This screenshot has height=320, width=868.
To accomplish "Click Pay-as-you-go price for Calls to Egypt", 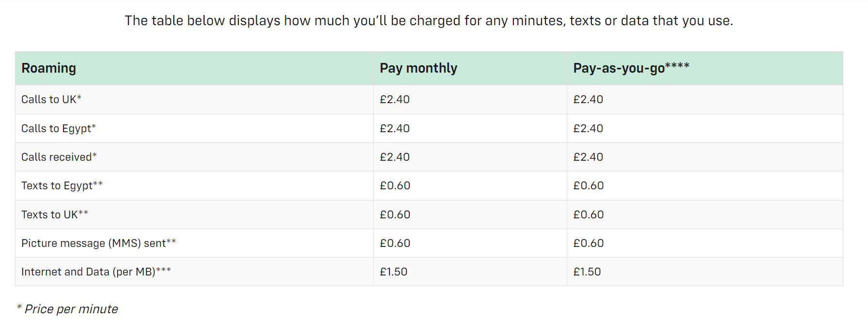I will (x=588, y=128).
